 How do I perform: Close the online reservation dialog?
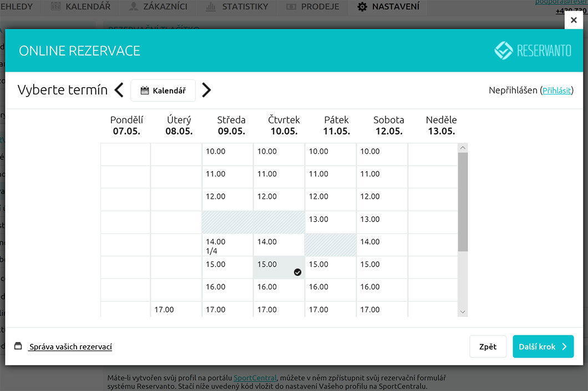pyautogui.click(x=574, y=20)
